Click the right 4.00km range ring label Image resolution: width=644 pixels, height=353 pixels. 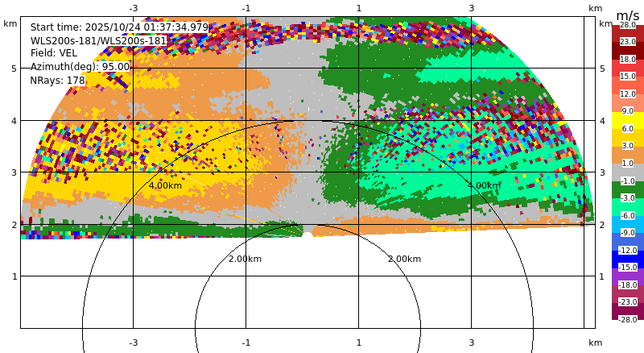coord(485,185)
